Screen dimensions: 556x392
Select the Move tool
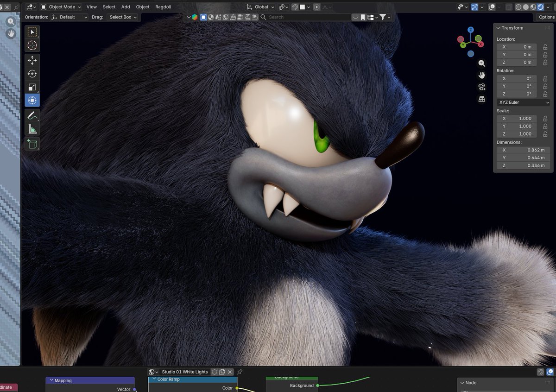32,60
